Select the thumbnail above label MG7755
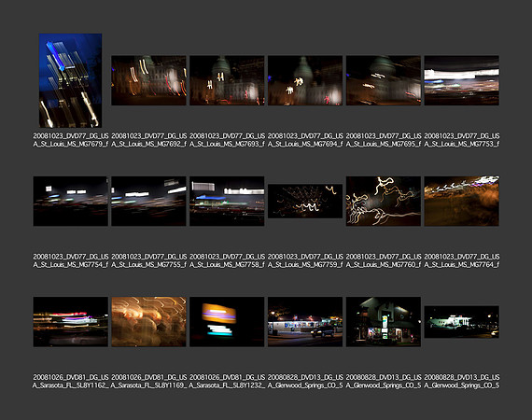Image resolution: width=532 pixels, height=420 pixels. [148, 201]
